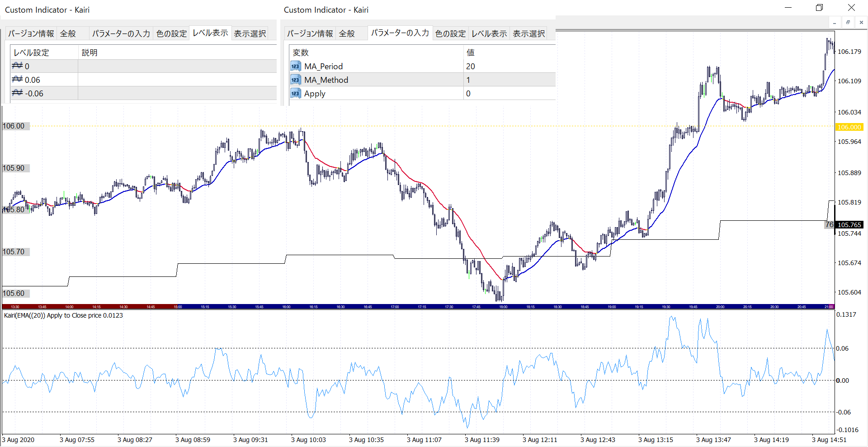Click the 0.06 level line style icon

tap(17, 80)
